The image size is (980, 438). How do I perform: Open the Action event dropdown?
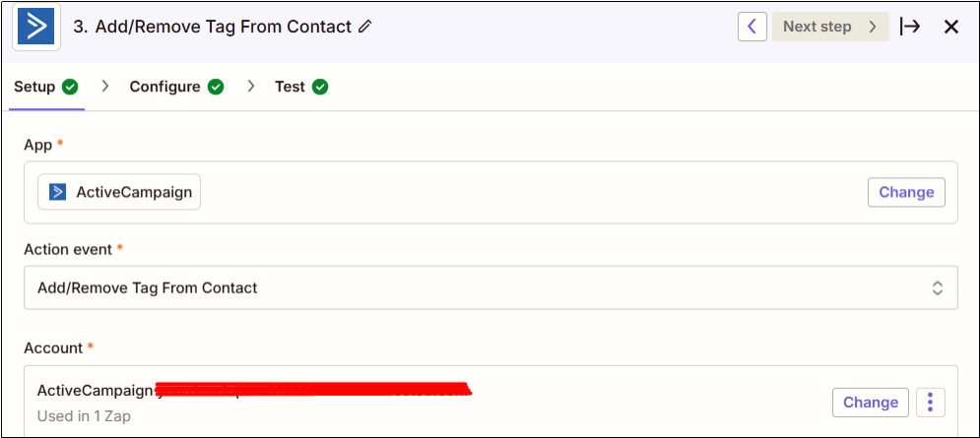[490, 288]
